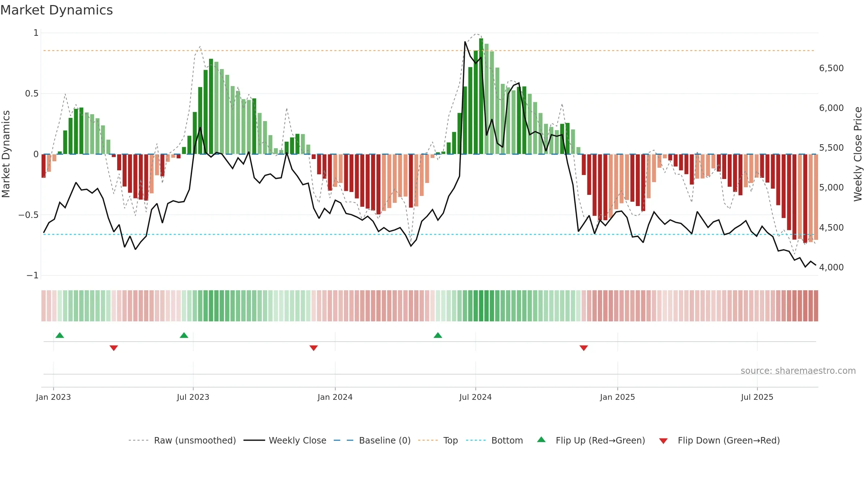Click the 4,000 price tick label
The width and height of the screenshot is (868, 488).
pos(831,267)
